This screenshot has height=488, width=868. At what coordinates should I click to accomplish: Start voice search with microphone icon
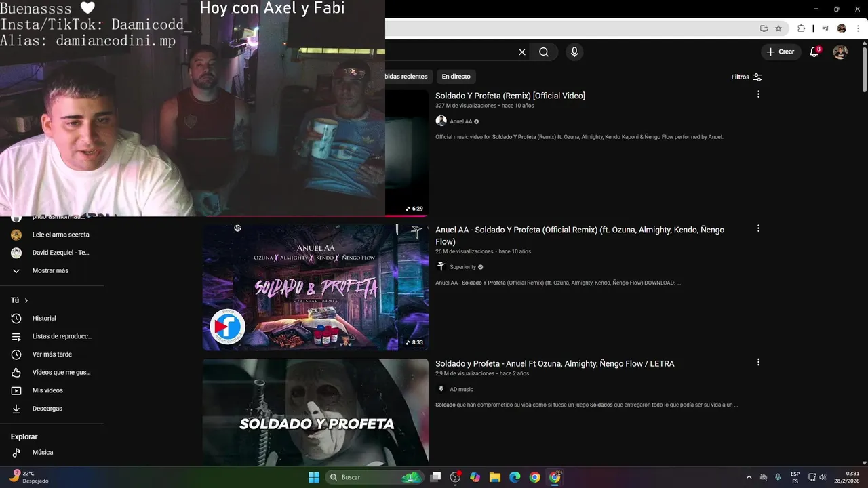pyautogui.click(x=574, y=52)
